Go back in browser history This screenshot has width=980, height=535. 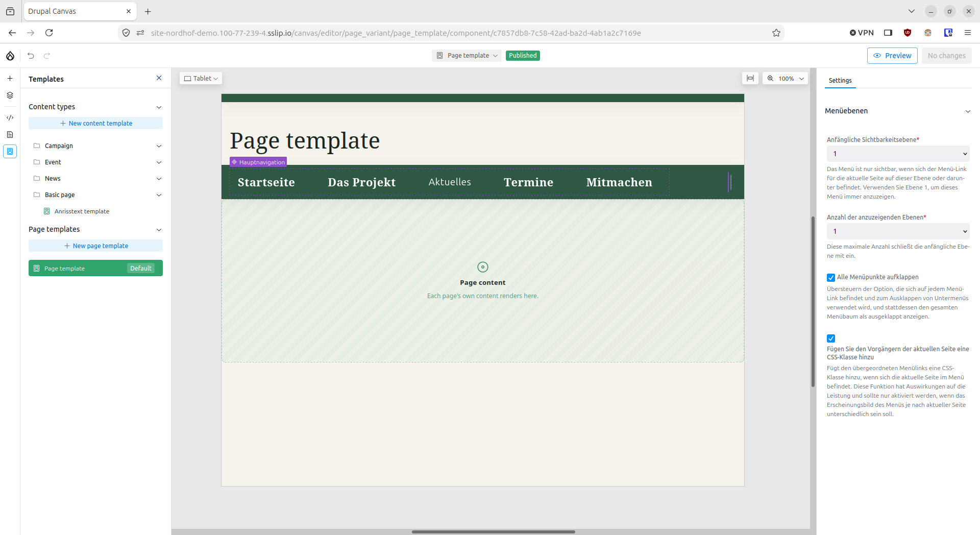point(12,33)
